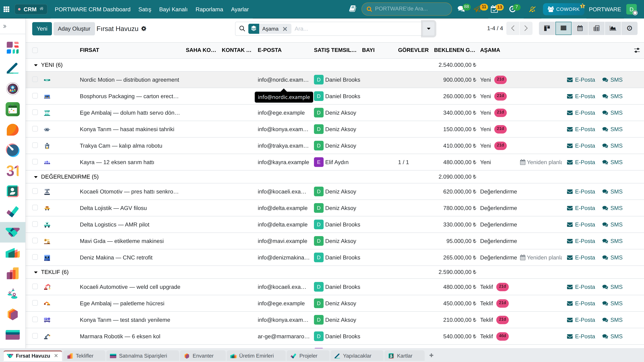Open the Bayi Kanalı menu
The image size is (644, 362).
(x=173, y=9)
